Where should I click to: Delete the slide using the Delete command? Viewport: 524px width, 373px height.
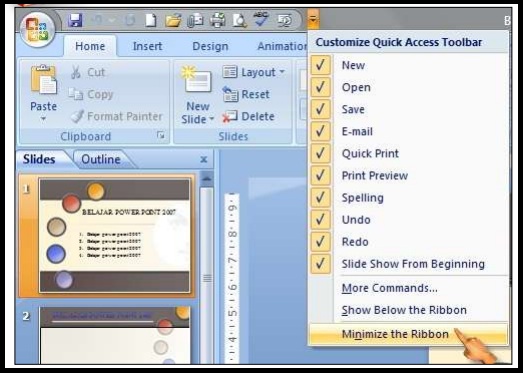coord(248,116)
